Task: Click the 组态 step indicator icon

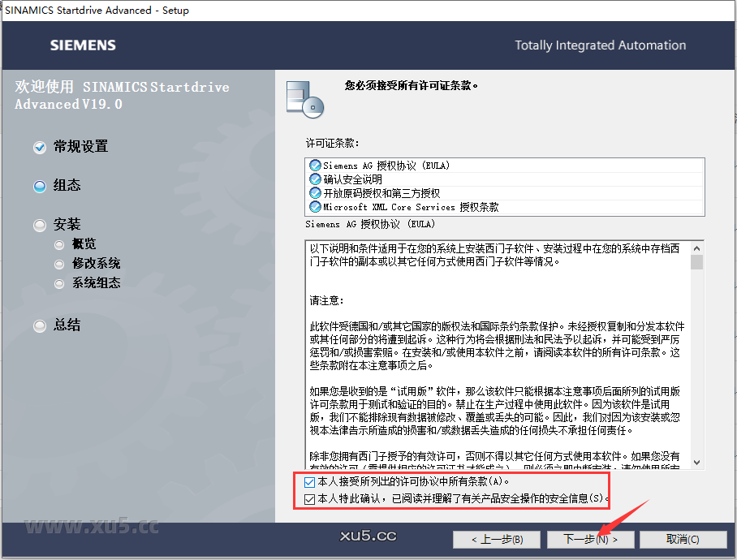Action: (x=39, y=186)
